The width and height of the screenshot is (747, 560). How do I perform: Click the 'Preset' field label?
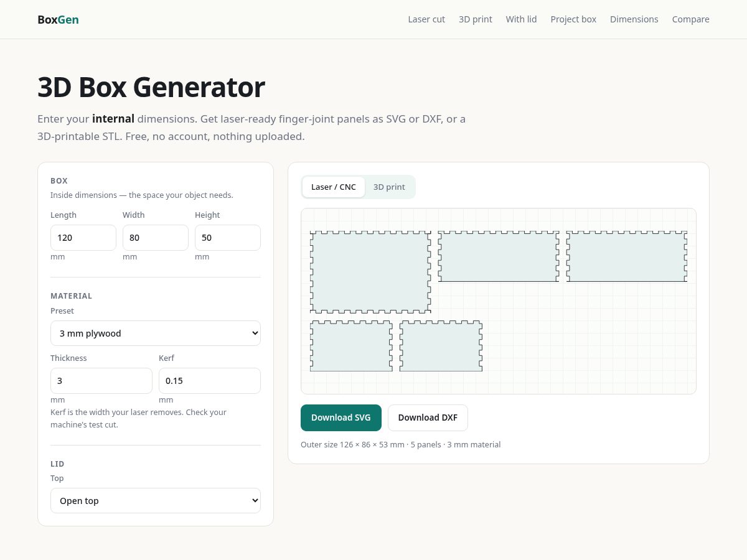click(x=62, y=310)
